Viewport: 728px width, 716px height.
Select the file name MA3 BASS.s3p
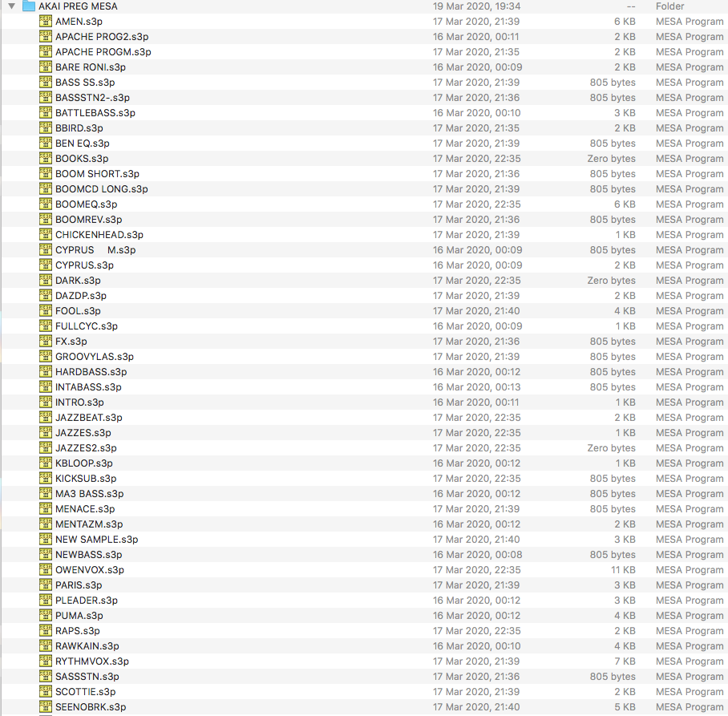[x=90, y=494]
